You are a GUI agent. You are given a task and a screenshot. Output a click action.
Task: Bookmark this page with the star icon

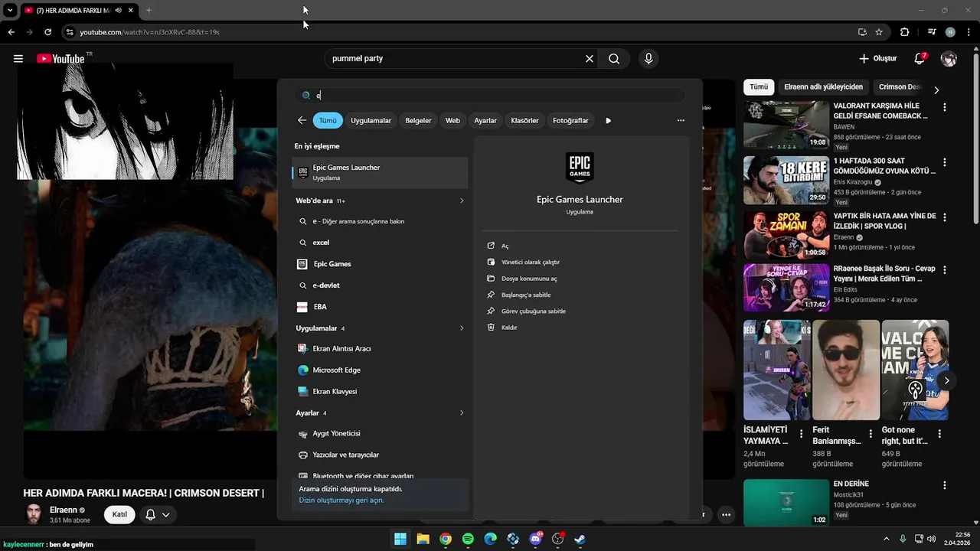879,32
